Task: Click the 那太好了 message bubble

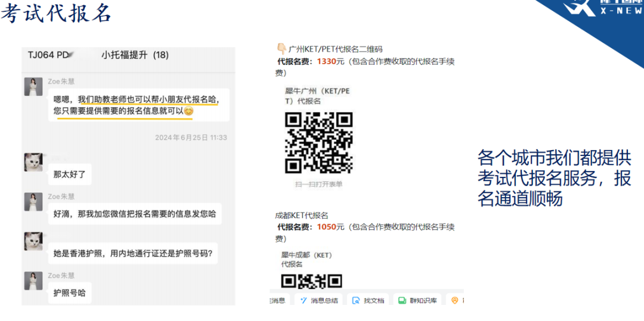Action: (x=70, y=174)
